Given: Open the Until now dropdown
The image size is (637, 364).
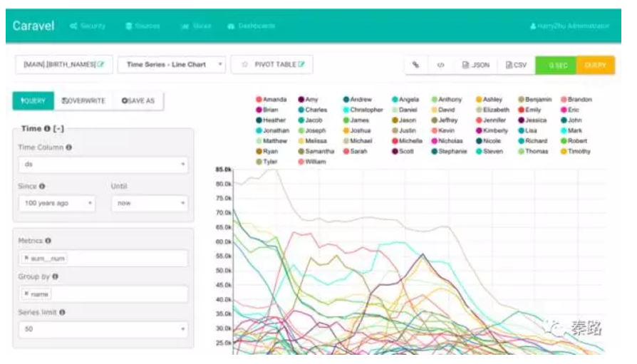Looking at the screenshot, I should (x=150, y=203).
